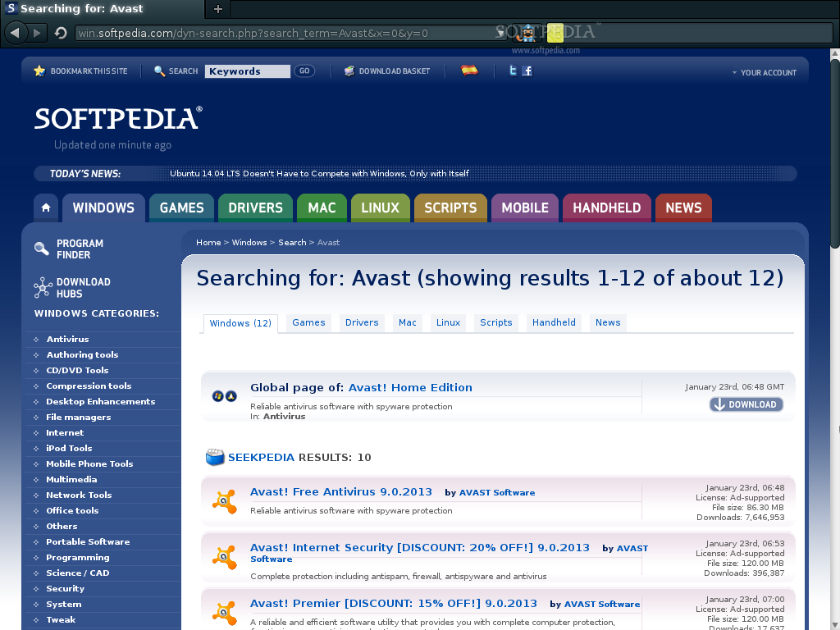840x630 pixels.
Task: Open the Antivirus link under Global page
Action: [x=284, y=416]
